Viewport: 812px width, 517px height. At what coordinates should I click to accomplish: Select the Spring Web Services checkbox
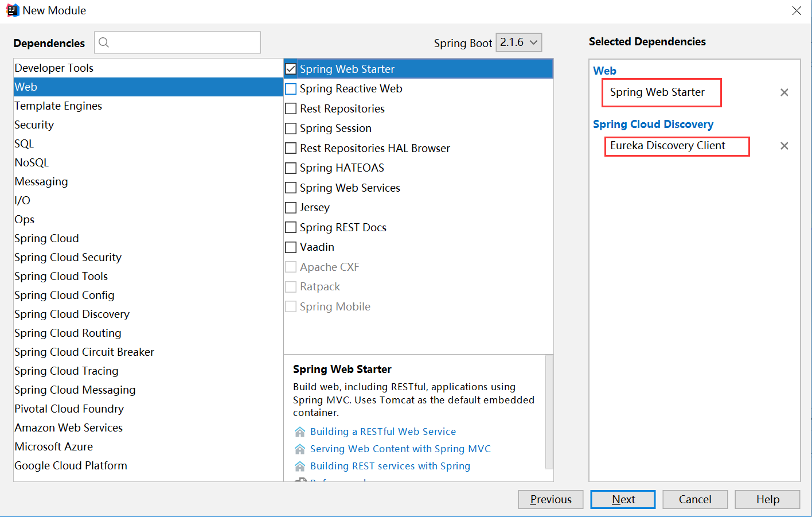[291, 188]
